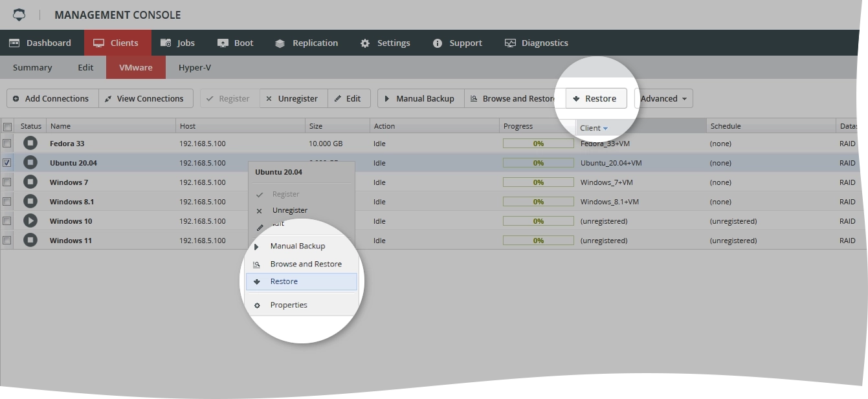Click the Replication layers icon
This screenshot has width=868, height=399.
click(280, 43)
